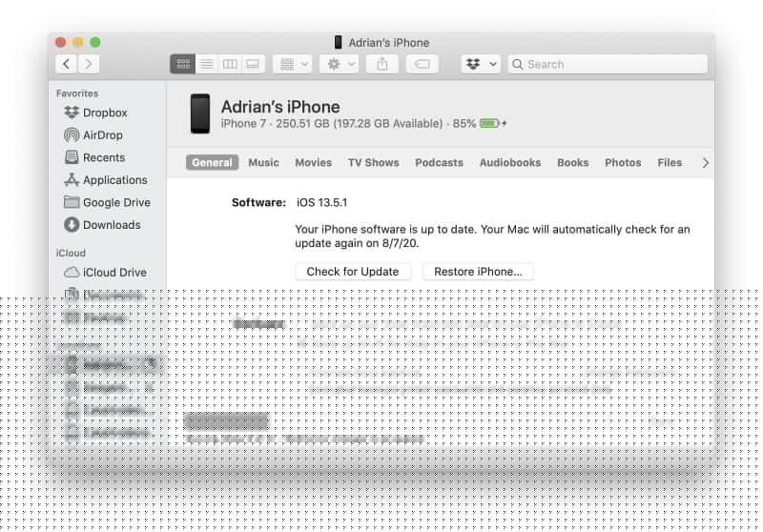
Task: Switch to column view mode
Action: (x=230, y=64)
